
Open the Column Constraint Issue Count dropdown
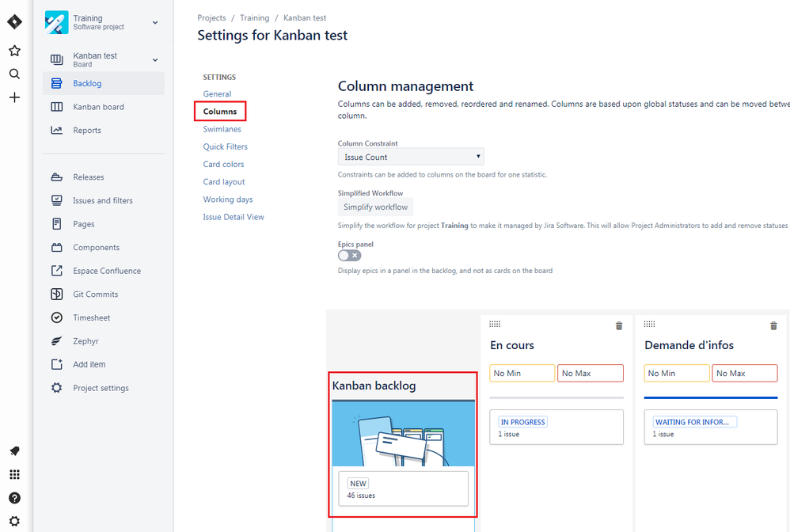[411, 157]
